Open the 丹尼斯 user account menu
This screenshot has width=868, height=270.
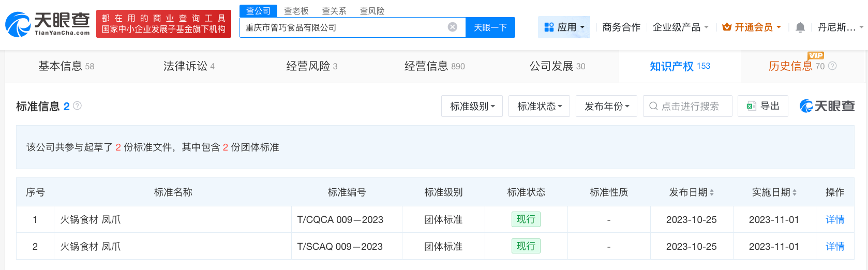click(841, 27)
